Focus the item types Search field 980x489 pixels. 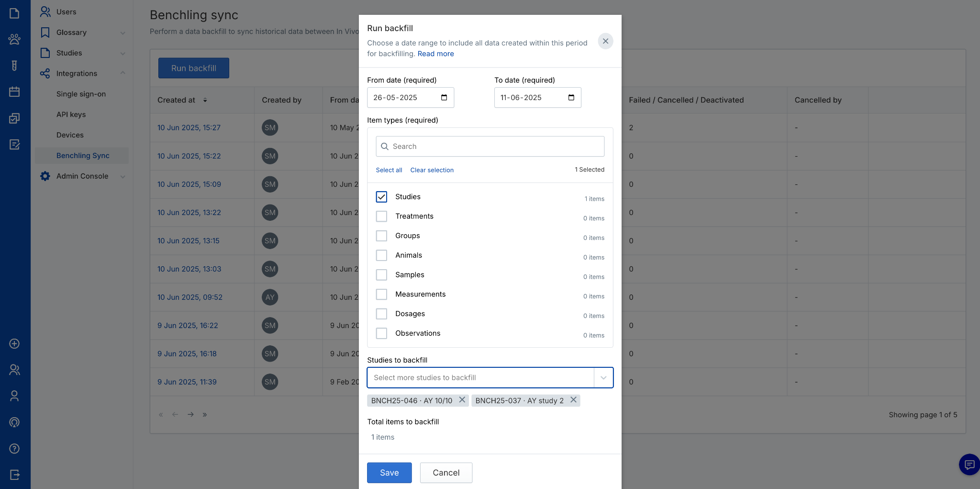(x=490, y=147)
